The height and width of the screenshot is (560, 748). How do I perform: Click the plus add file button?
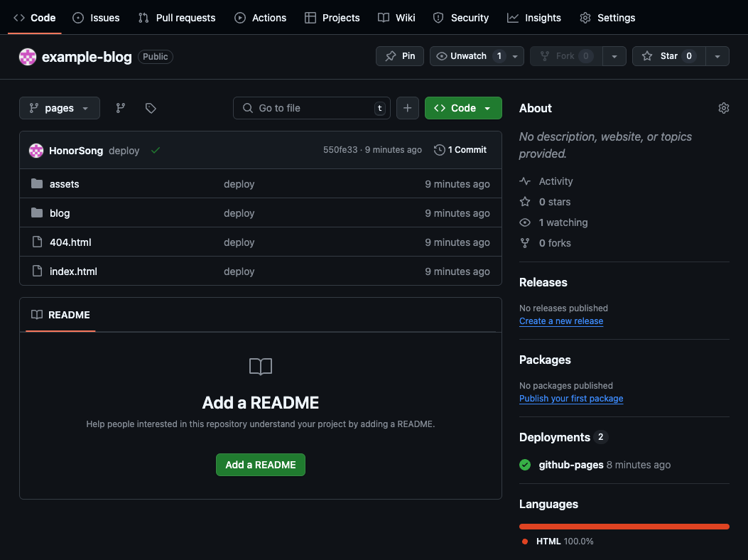pyautogui.click(x=408, y=108)
